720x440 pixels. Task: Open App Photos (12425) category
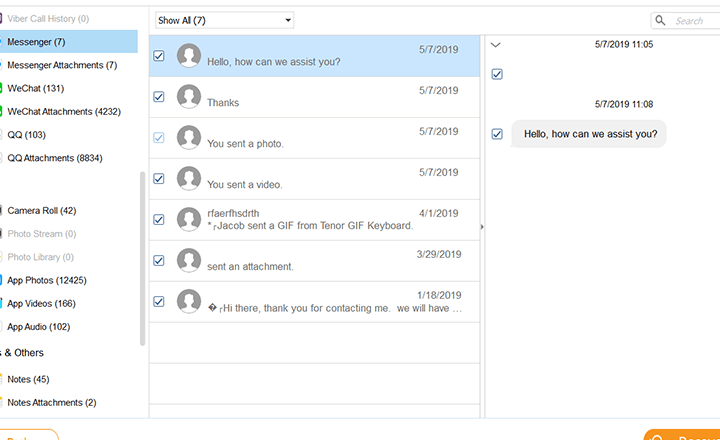(x=46, y=280)
